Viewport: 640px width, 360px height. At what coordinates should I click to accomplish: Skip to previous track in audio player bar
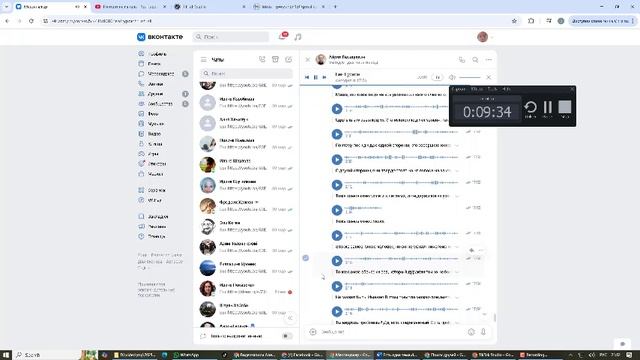[x=307, y=77]
